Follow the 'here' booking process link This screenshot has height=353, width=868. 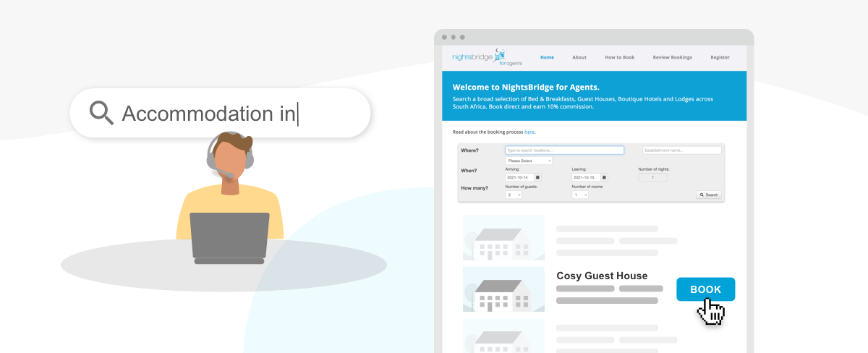point(529,132)
